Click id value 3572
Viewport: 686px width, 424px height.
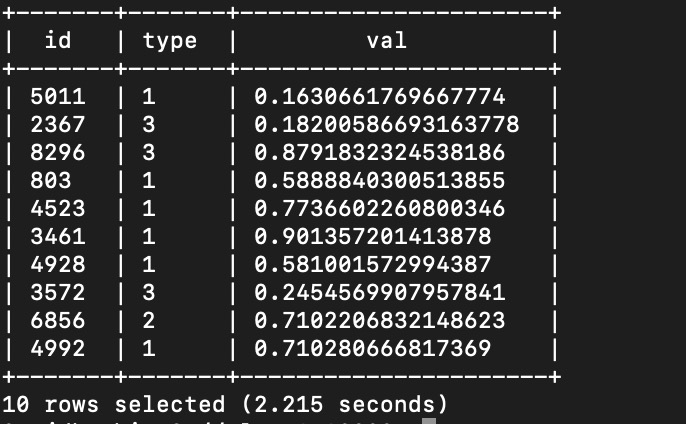pos(59,293)
